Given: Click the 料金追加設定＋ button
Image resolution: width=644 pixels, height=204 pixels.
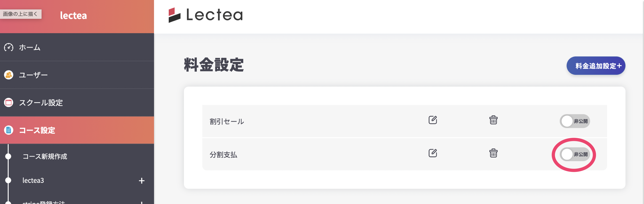Looking at the screenshot, I should tap(596, 66).
